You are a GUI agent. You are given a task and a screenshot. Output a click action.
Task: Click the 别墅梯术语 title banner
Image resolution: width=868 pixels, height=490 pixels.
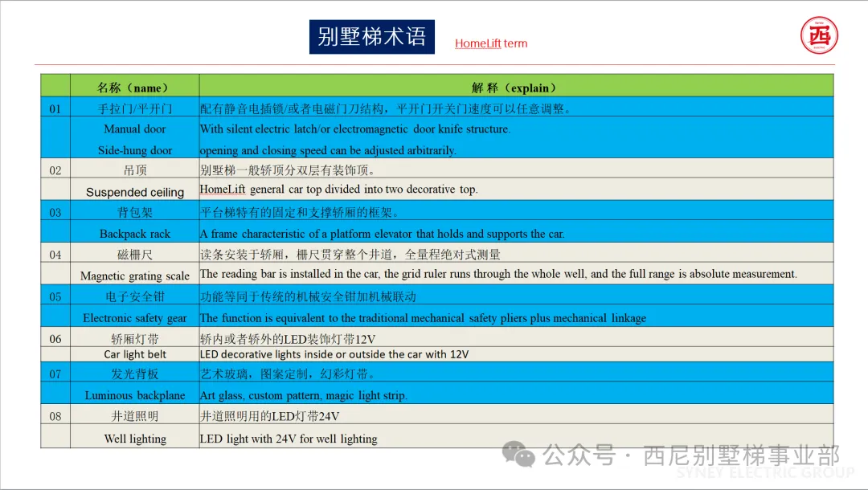(372, 37)
